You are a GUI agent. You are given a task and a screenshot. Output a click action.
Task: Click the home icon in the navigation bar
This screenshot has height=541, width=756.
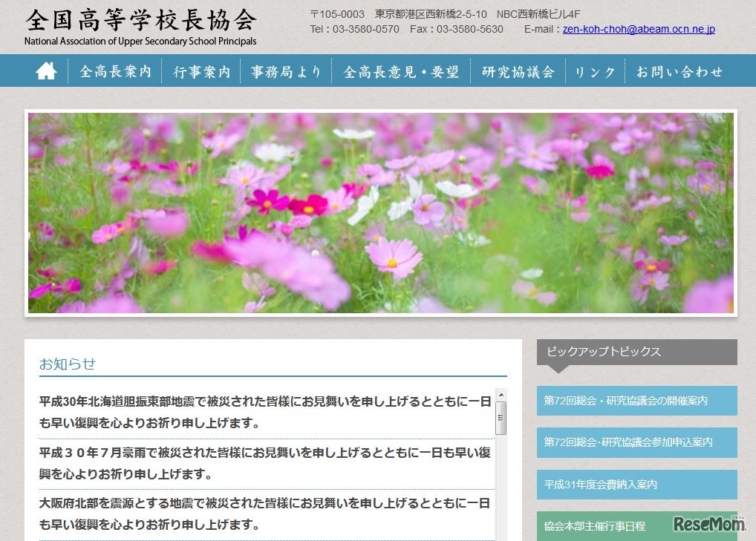[47, 71]
